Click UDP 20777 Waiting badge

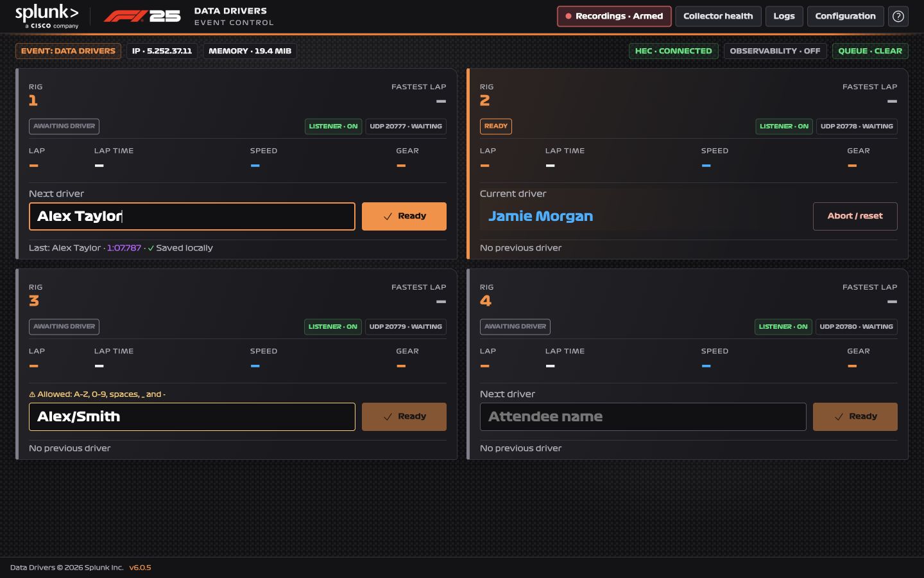[x=406, y=127]
